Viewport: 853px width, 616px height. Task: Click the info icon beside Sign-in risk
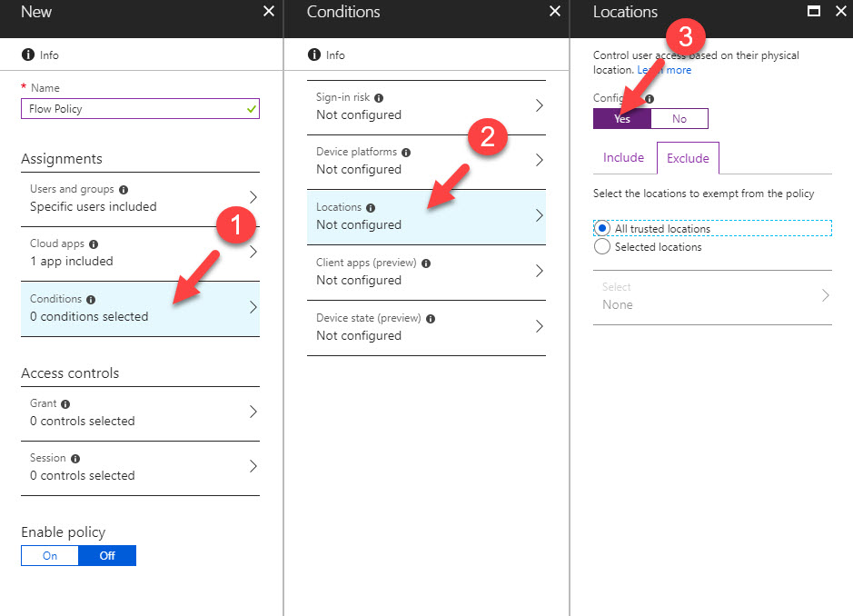[379, 98]
